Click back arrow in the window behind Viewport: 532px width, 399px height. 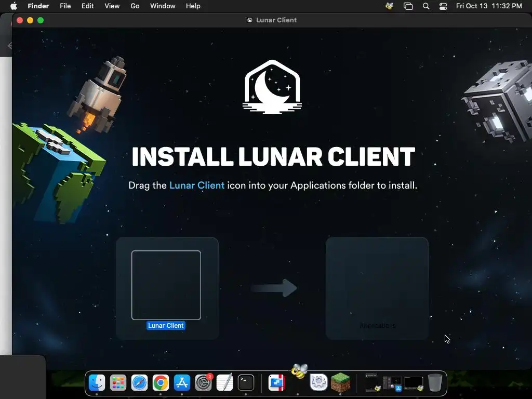(x=9, y=46)
